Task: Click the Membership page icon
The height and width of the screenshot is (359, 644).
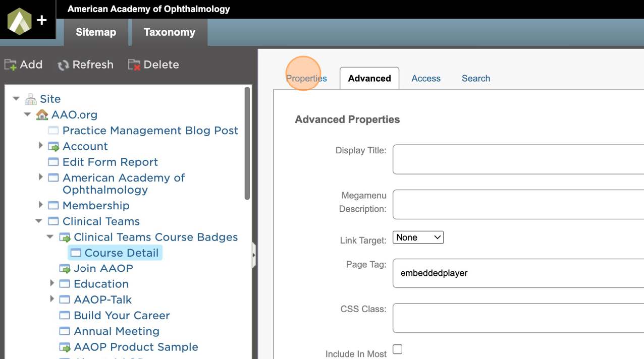Action: (x=53, y=205)
